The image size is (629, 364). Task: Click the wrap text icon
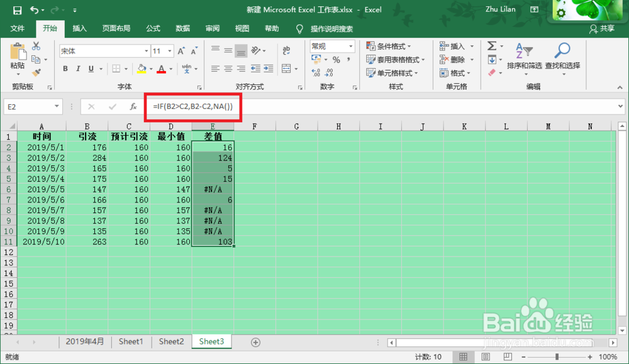point(286,50)
